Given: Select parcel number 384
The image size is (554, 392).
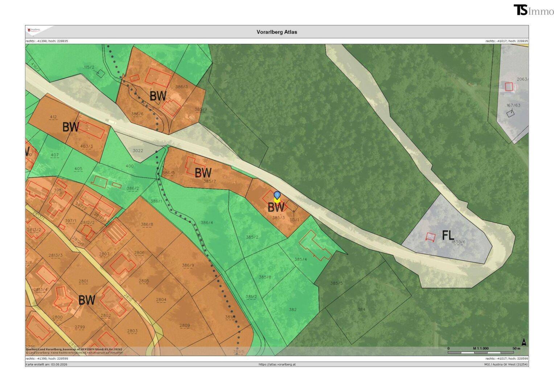Looking at the screenshot, I should (x=361, y=309).
